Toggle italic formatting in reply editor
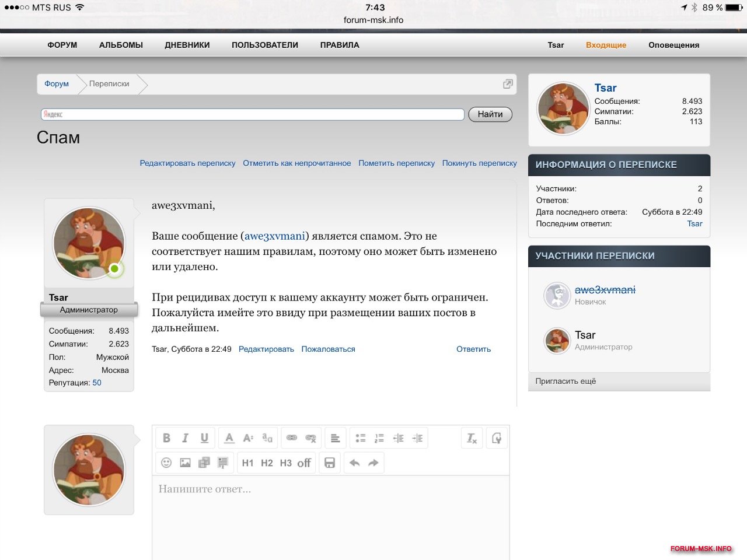 point(185,438)
